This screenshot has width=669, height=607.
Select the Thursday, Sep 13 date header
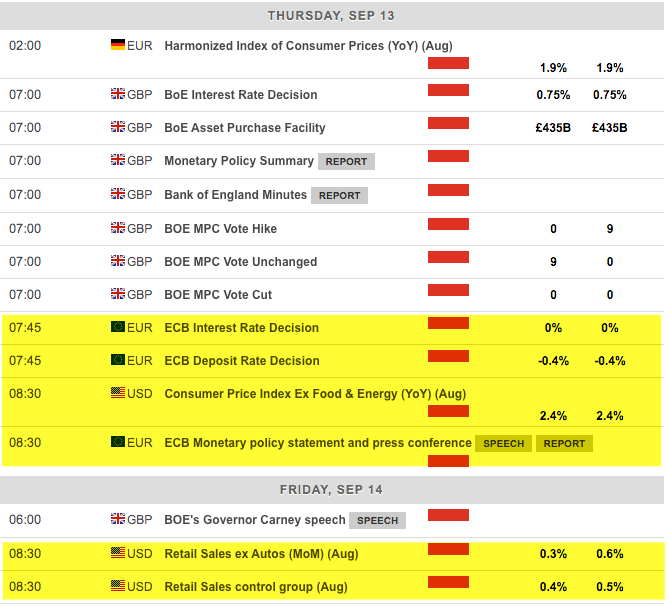click(331, 16)
